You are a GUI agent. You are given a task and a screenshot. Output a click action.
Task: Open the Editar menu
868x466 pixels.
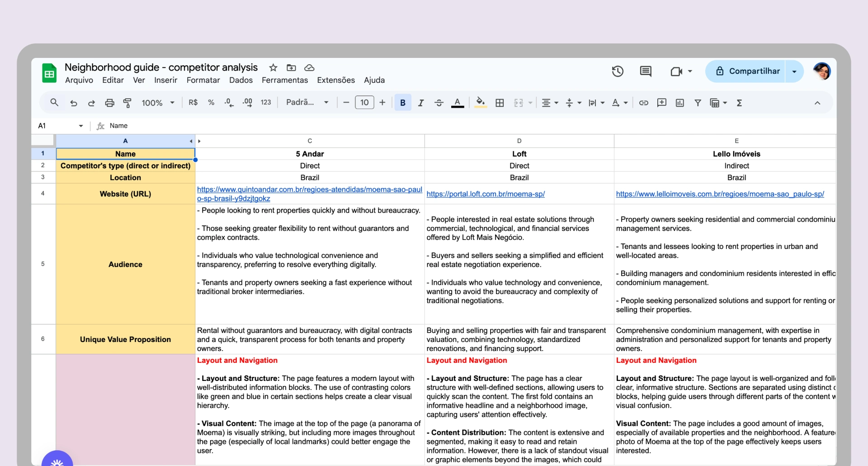113,80
